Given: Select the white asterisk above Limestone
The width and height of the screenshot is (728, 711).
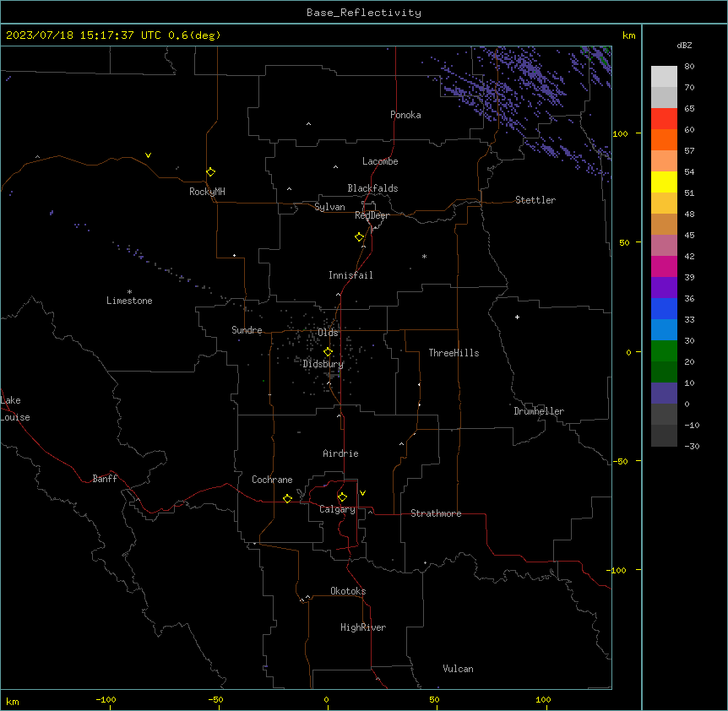Looking at the screenshot, I should pyautogui.click(x=129, y=291).
